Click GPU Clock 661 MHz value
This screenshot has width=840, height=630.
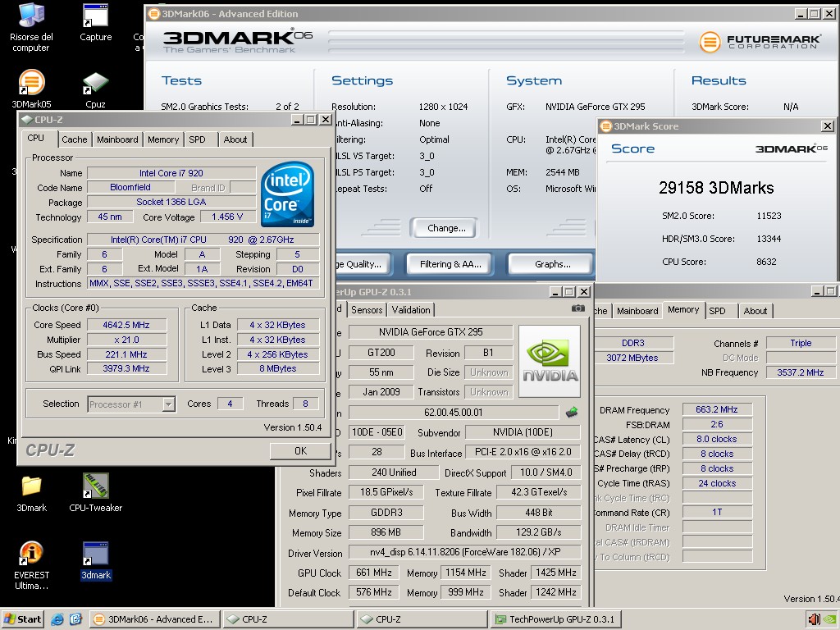[x=373, y=573]
